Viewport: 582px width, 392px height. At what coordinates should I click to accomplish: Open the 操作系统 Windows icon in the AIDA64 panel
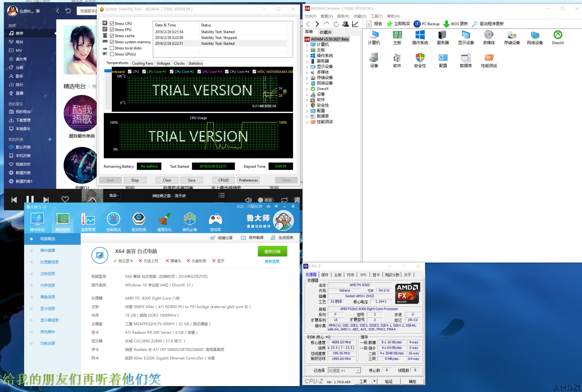(x=420, y=38)
